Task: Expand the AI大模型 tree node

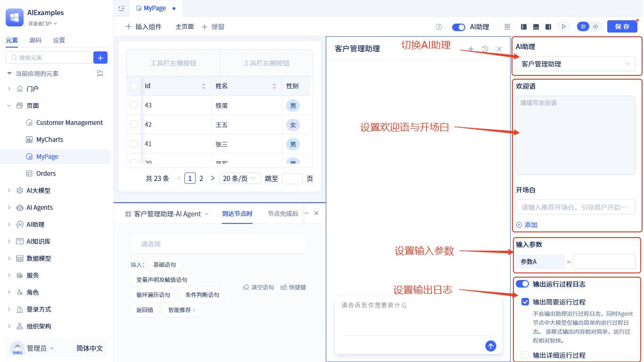Action: tap(9, 190)
